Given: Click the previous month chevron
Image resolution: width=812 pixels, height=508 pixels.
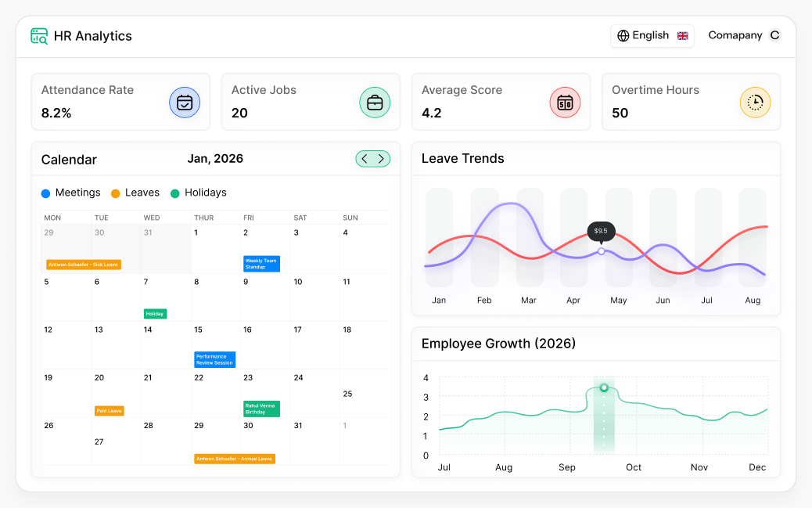Looking at the screenshot, I should pos(364,158).
